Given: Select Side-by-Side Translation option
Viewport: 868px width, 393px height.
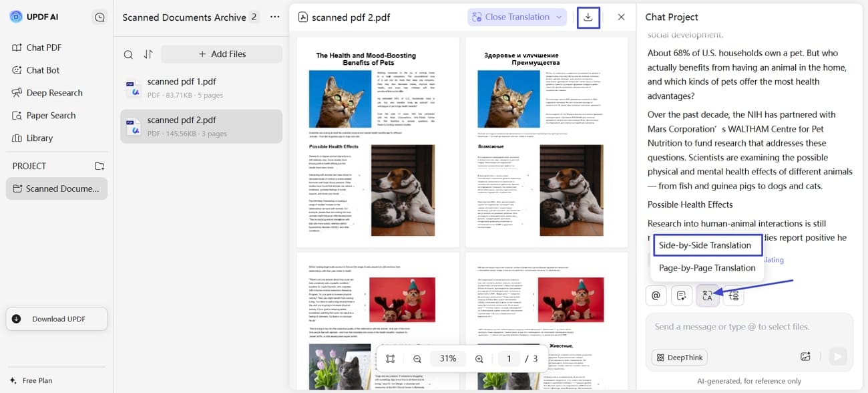Looking at the screenshot, I should click(x=707, y=245).
